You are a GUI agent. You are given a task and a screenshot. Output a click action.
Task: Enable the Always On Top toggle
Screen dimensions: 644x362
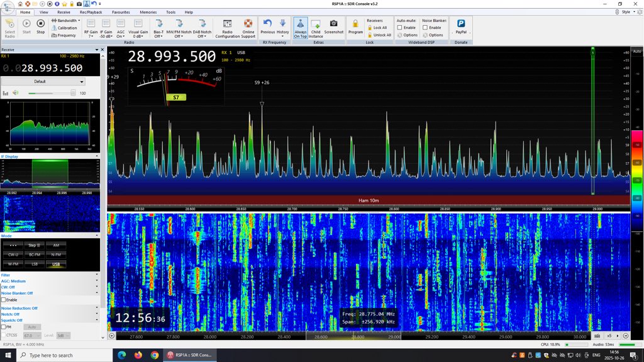tap(300, 27)
